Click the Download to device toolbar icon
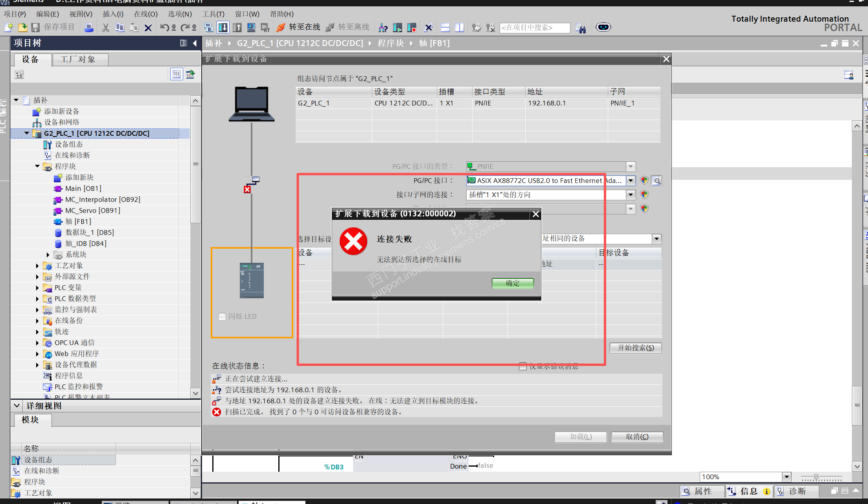 (x=223, y=28)
